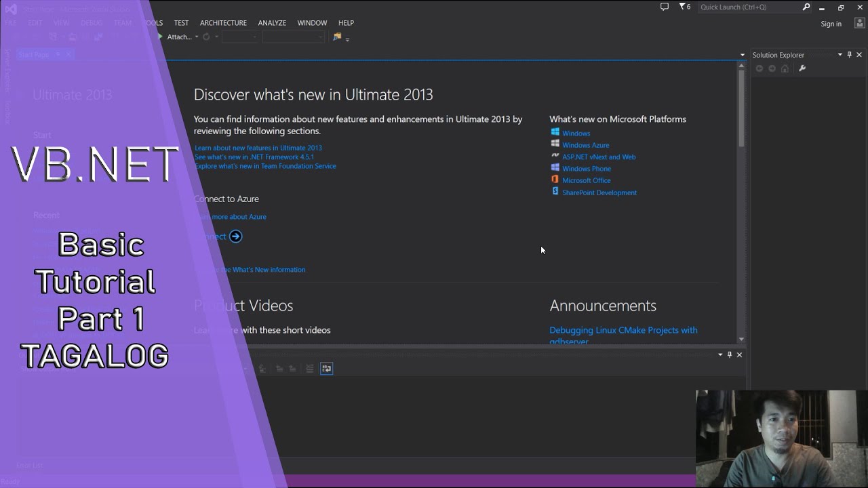The image size is (868, 488).
Task: Select the Solution Explorer panel title
Action: coord(778,55)
